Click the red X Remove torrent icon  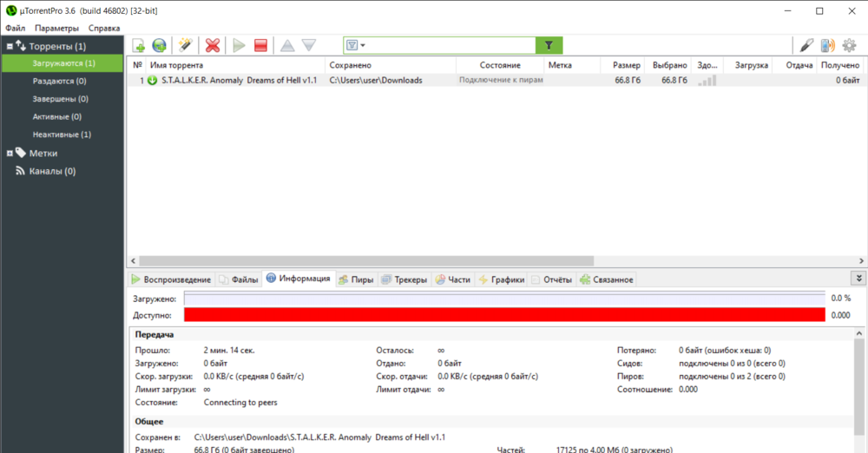[x=213, y=45]
